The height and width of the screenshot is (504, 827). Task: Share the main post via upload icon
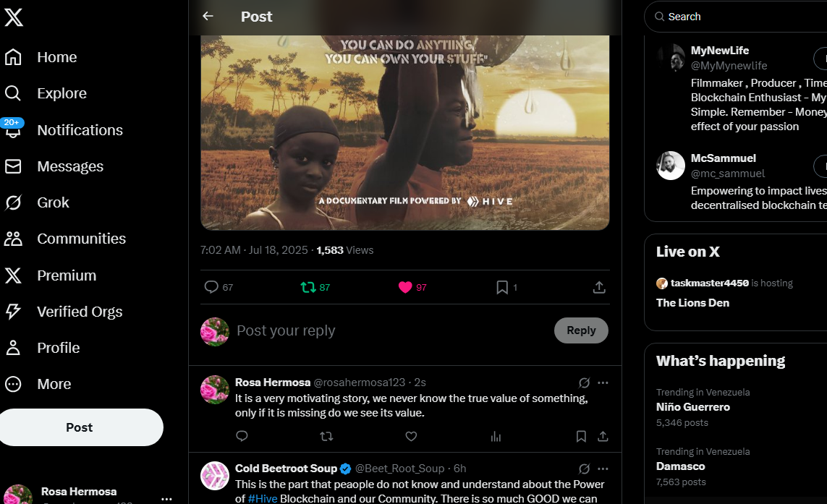[598, 287]
